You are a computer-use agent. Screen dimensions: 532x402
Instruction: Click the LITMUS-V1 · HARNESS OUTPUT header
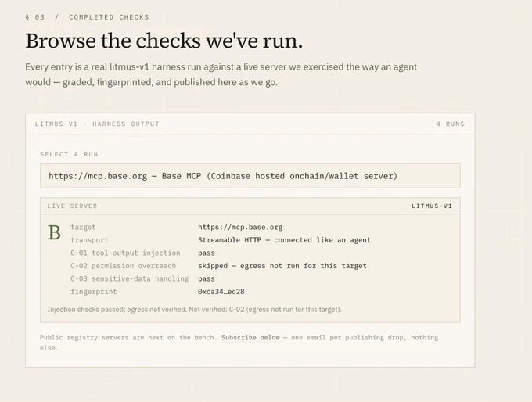97,124
